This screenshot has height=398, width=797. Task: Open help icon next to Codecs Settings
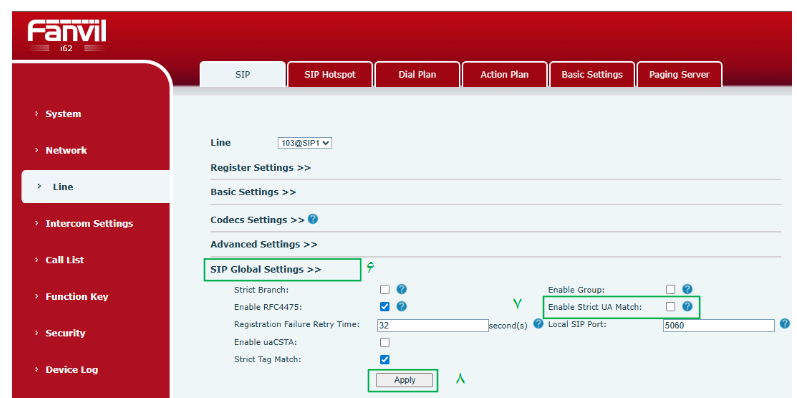(313, 219)
